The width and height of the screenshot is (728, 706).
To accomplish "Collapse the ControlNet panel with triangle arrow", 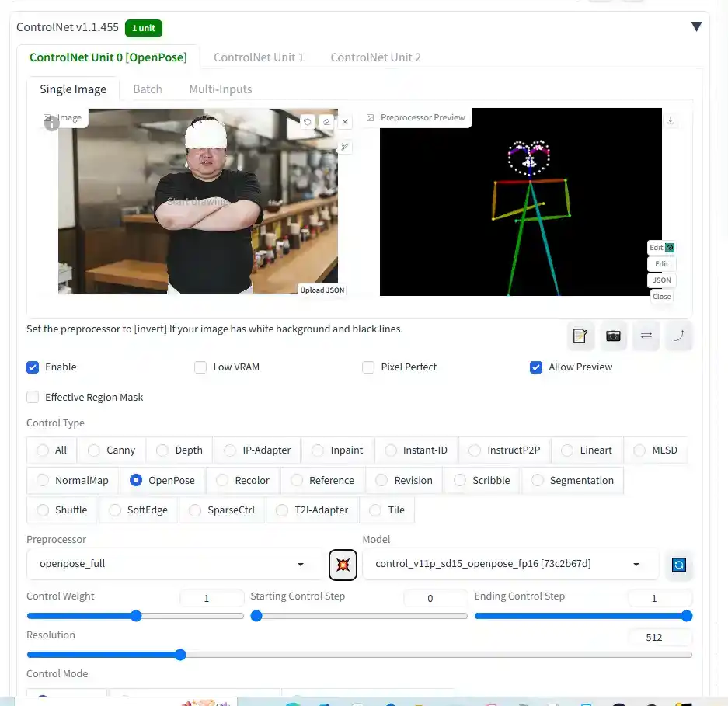I will [696, 26].
